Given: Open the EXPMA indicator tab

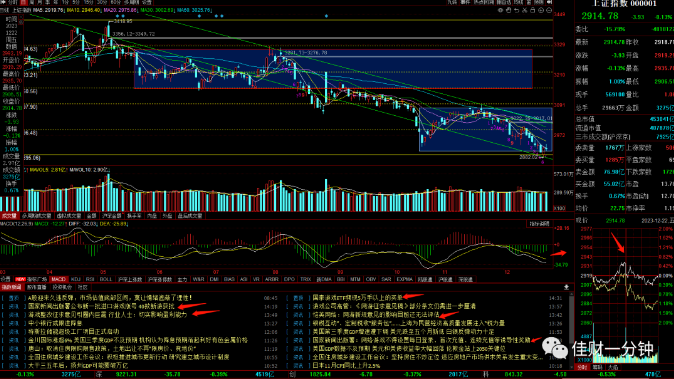Looking at the screenshot, I should (404, 279).
